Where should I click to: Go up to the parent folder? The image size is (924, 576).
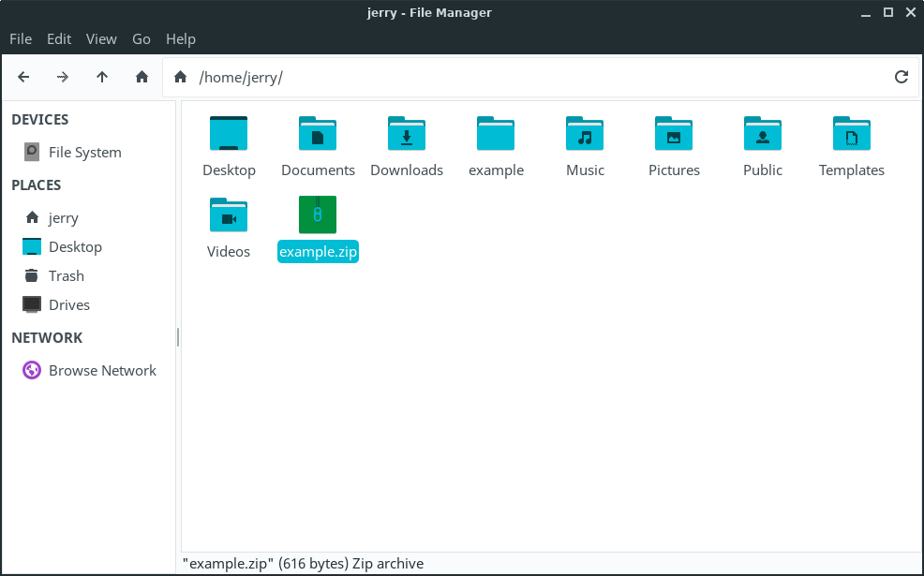click(102, 77)
